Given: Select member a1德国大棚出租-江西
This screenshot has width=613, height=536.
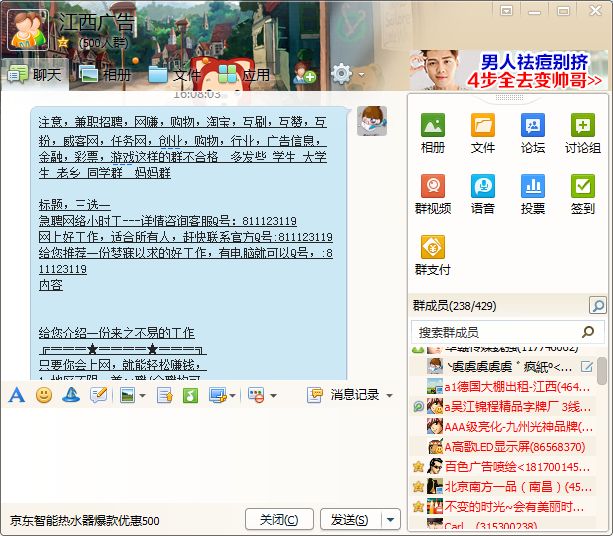Looking at the screenshot, I should [503, 387].
